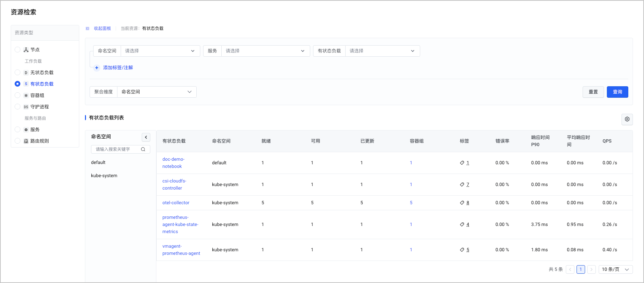The height and width of the screenshot is (283, 644).
Task: Open the 聚合维度 dropdown
Action: [x=157, y=92]
